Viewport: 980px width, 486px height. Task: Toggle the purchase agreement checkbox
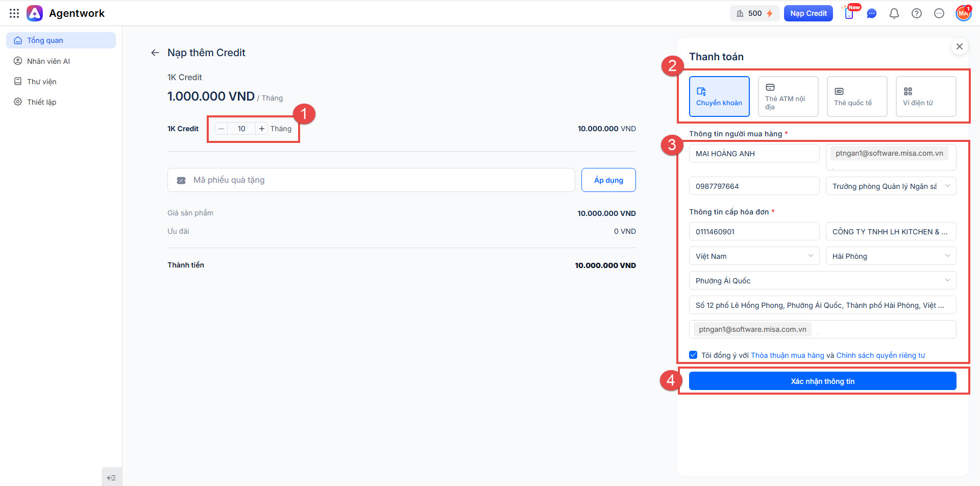(x=693, y=355)
